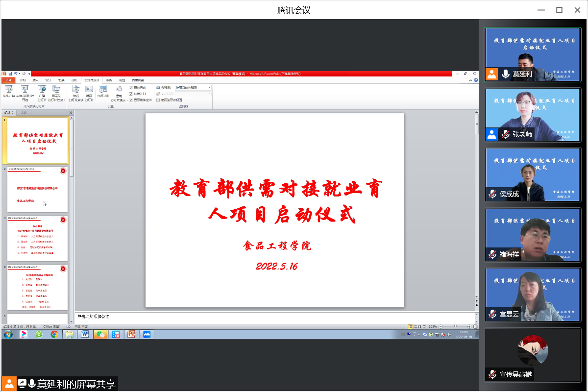This screenshot has width=588, height=392.
Task: Open the PowerPoint help question mark icon
Action: pos(476,80)
